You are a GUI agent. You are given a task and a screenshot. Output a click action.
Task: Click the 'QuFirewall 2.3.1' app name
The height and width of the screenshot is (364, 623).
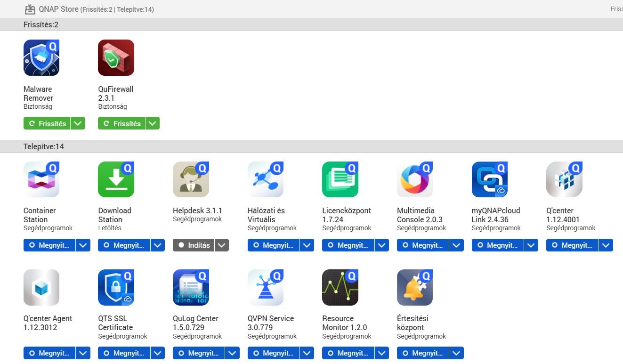click(x=116, y=94)
